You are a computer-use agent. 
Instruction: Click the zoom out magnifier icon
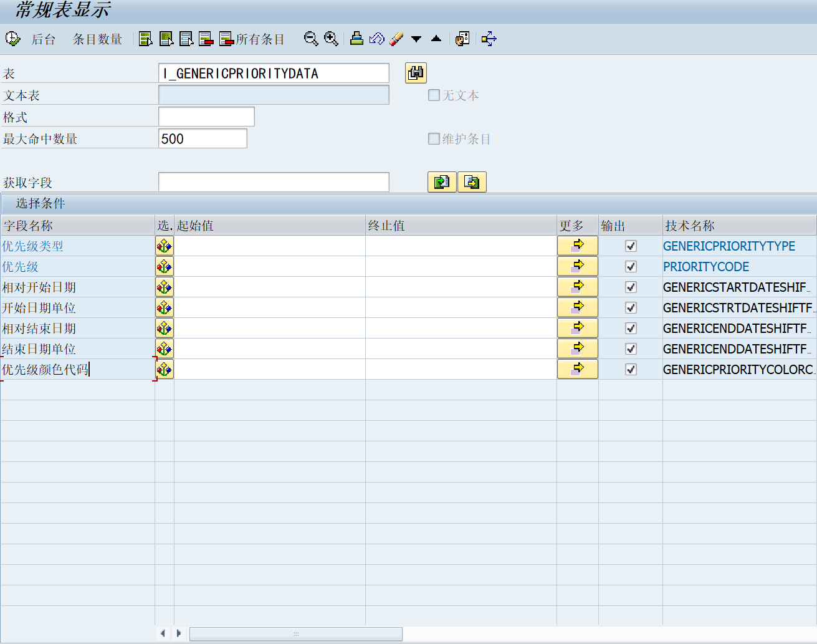click(x=311, y=39)
